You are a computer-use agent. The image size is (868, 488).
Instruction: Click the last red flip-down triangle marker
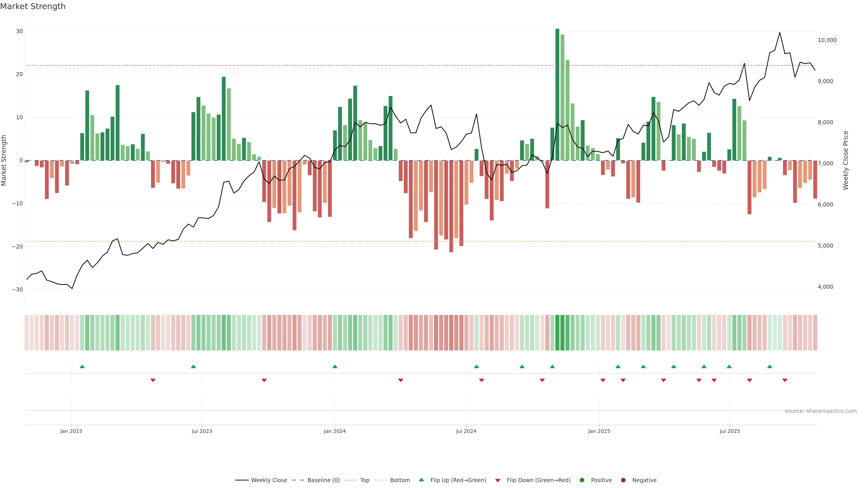[x=785, y=380]
